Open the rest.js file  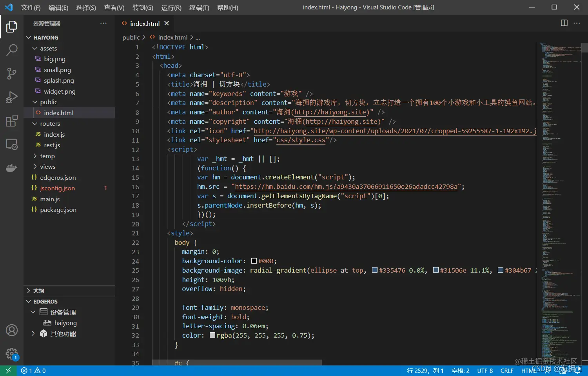(x=52, y=145)
